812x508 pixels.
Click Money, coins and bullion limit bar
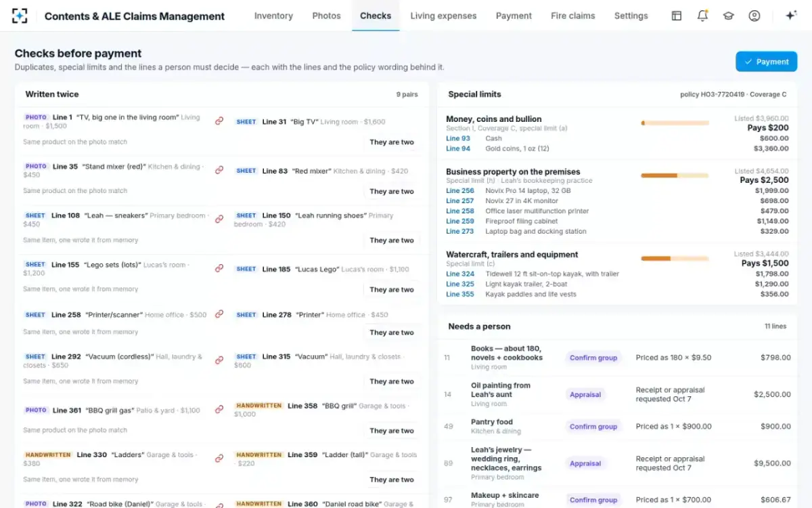point(675,123)
